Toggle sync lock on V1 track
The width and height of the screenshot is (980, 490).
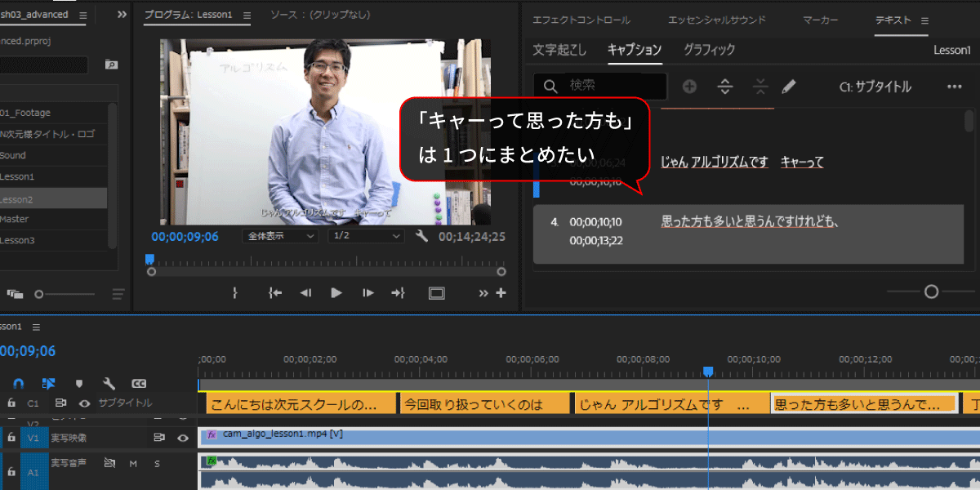159,438
